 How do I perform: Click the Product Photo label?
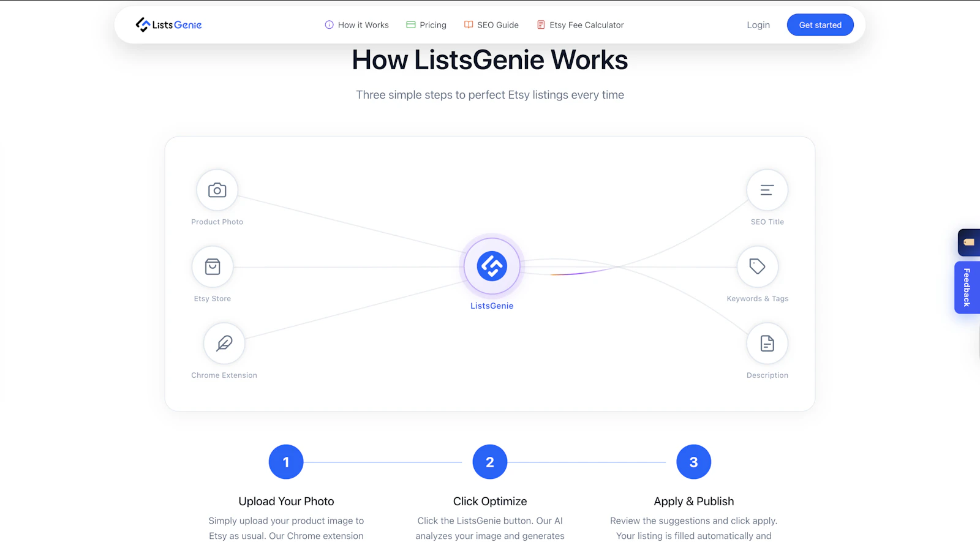coord(217,222)
